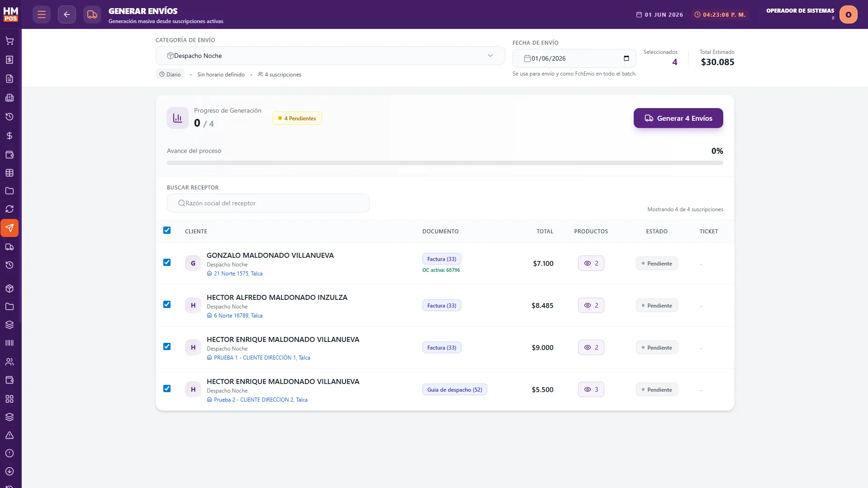Screen dimensions: 868x488
Task: Open the barcode sidebar icon
Action: [x=9, y=343]
